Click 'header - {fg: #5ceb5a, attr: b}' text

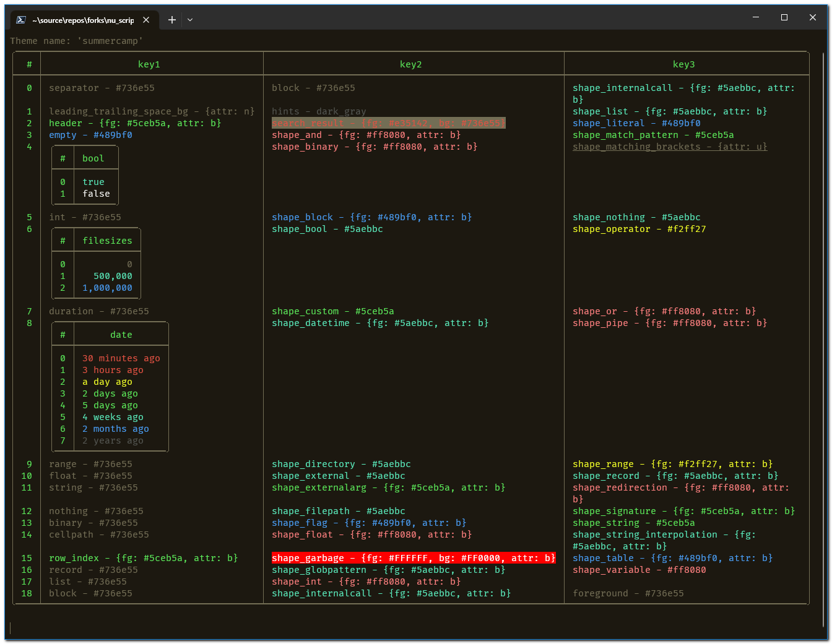tap(135, 123)
